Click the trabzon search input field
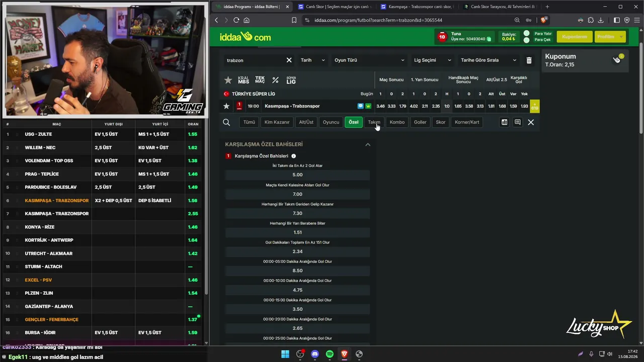644x362 pixels. tap(255, 60)
